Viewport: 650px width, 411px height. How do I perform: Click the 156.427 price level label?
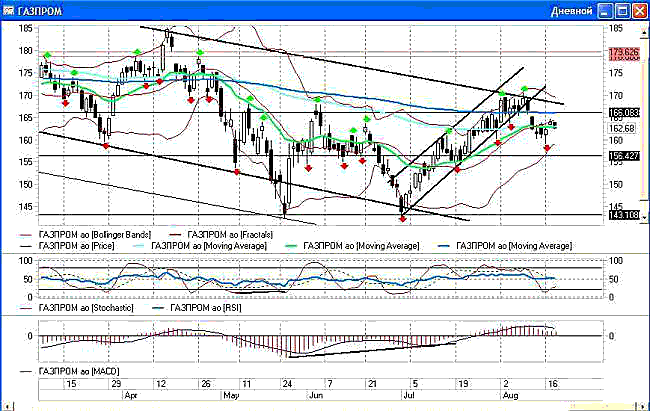(x=624, y=156)
